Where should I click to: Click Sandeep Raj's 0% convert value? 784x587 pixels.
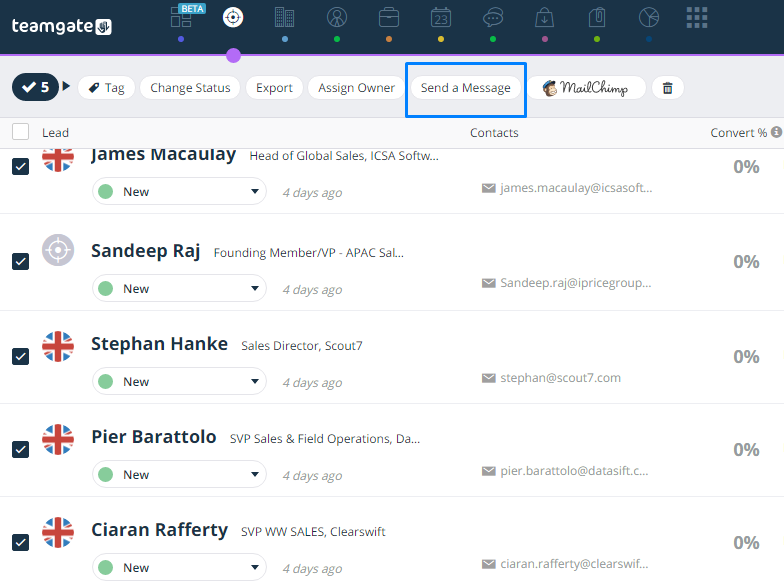[746, 262]
